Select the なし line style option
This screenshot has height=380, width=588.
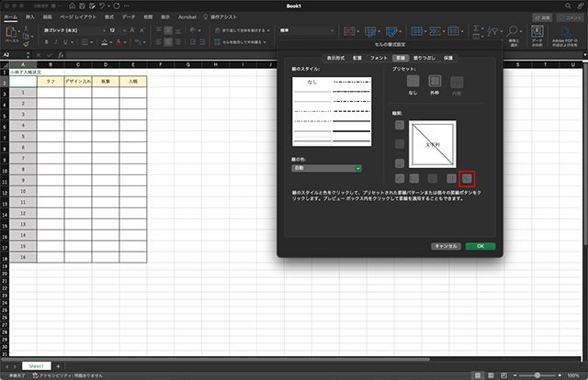(311, 83)
